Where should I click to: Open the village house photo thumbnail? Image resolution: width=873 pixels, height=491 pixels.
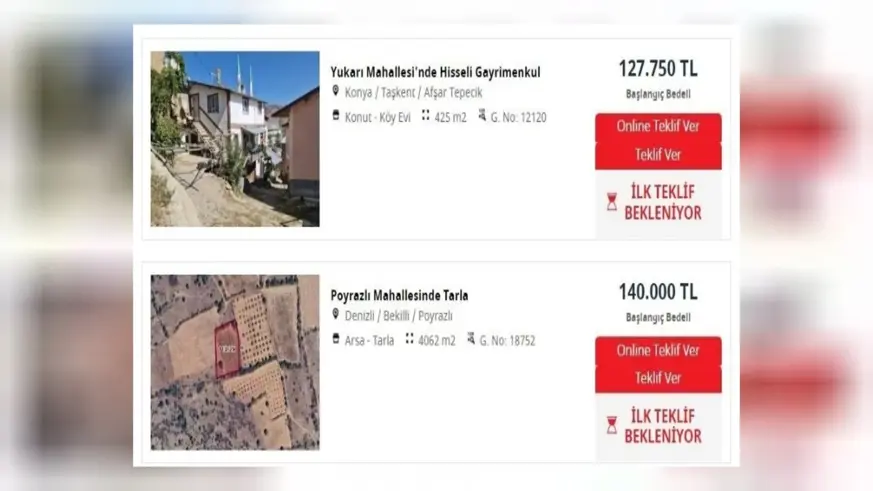(x=235, y=139)
